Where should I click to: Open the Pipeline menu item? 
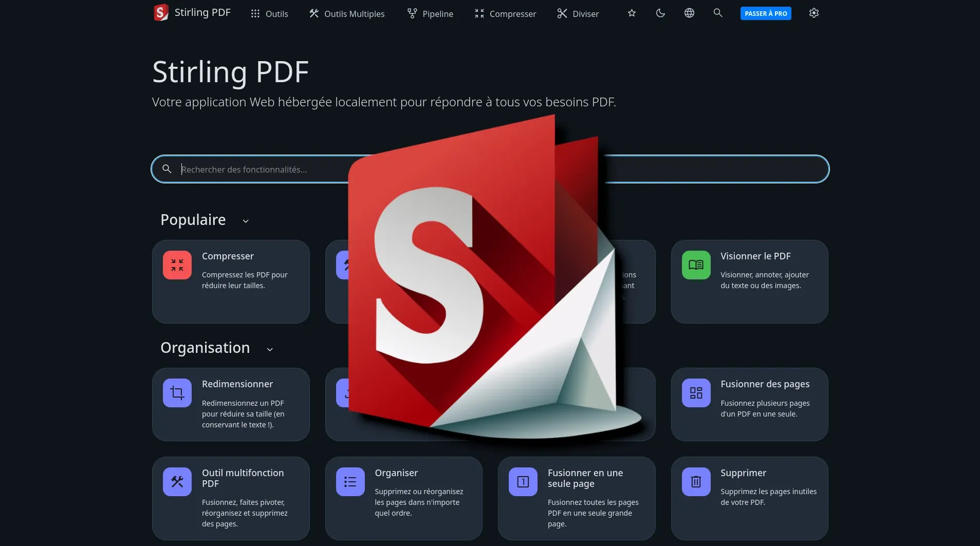coord(431,13)
